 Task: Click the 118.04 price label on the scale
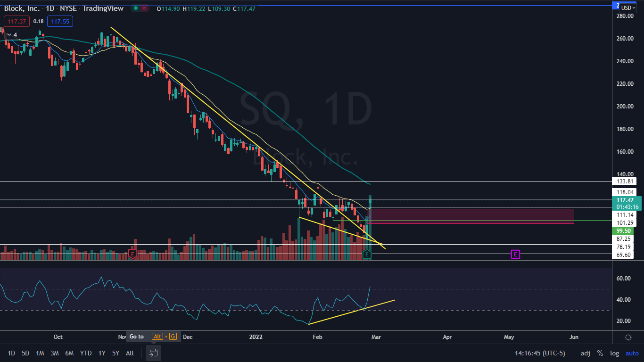tap(624, 192)
